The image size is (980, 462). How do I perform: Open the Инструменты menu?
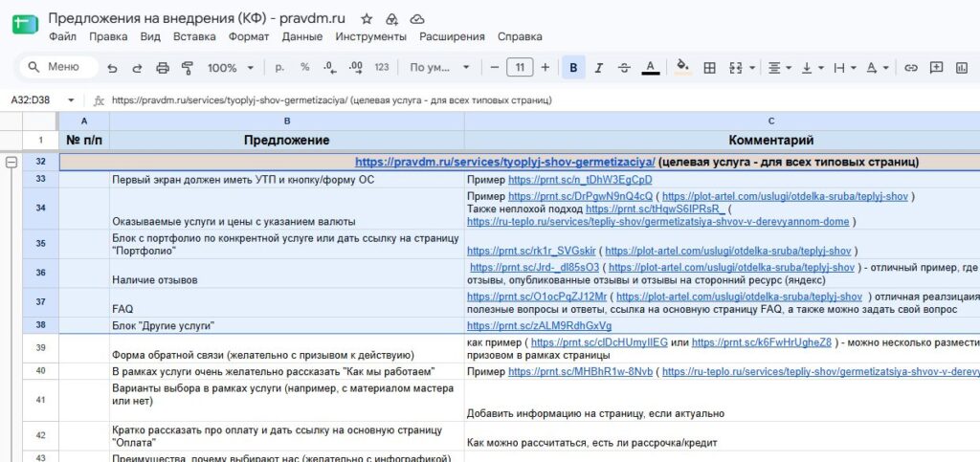370,37
